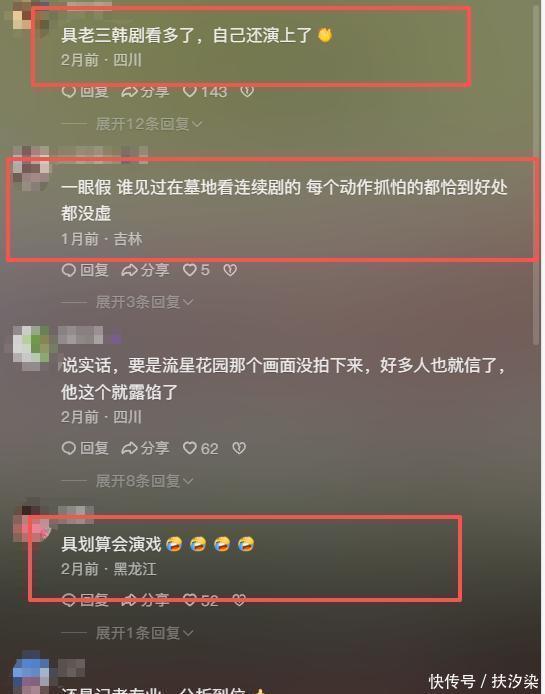Image resolution: width=545 pixels, height=694 pixels.
Task: Tap broken heart on 流星花园 comment
Action: [x=239, y=448]
